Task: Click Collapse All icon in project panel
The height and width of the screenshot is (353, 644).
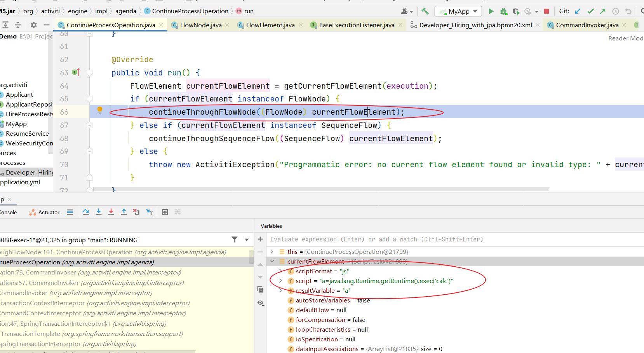Action: [x=18, y=25]
